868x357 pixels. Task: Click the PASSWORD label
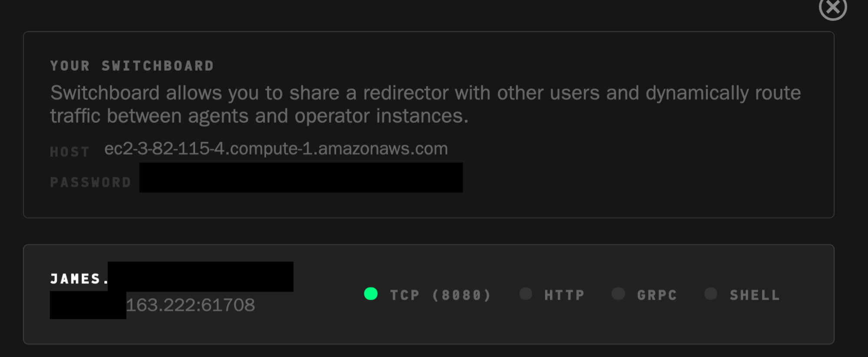[90, 182]
